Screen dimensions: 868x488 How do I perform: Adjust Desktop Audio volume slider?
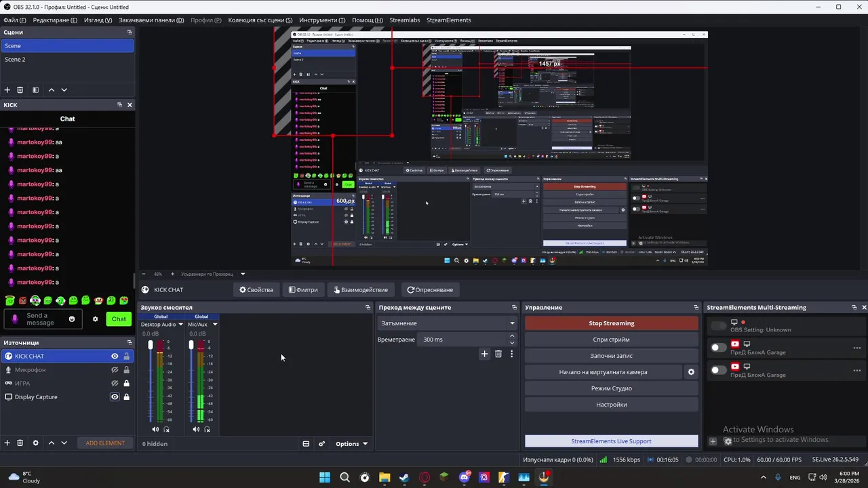[x=151, y=382]
